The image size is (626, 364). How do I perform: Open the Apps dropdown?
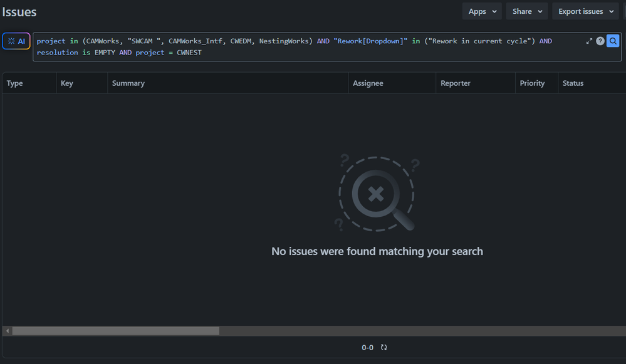pos(481,11)
